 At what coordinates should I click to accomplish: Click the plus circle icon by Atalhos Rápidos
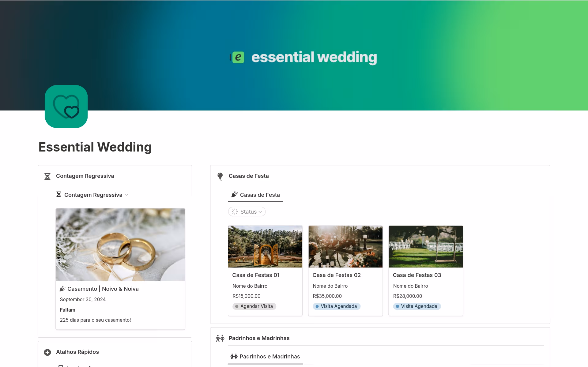pos(47,352)
